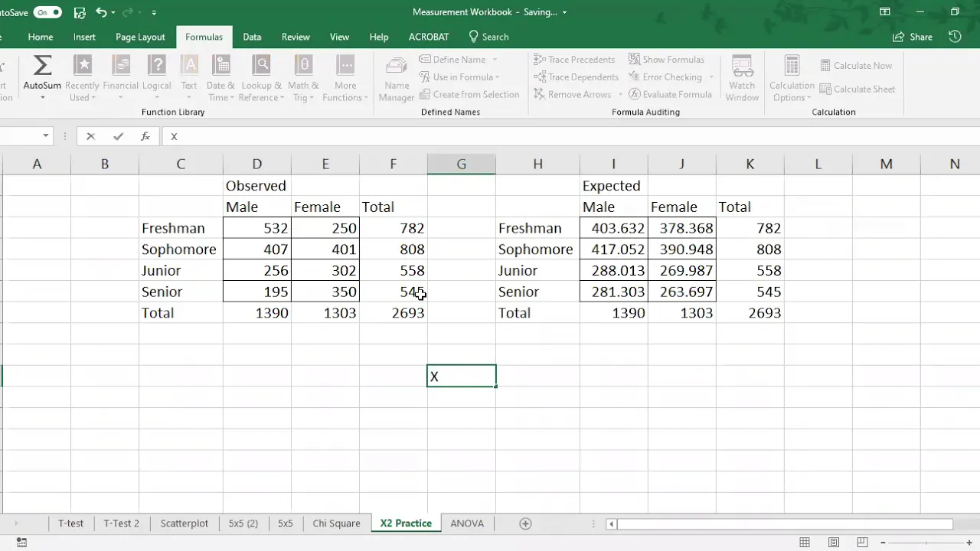Switch to the Chi Square sheet
The height and width of the screenshot is (551, 980).
click(336, 523)
